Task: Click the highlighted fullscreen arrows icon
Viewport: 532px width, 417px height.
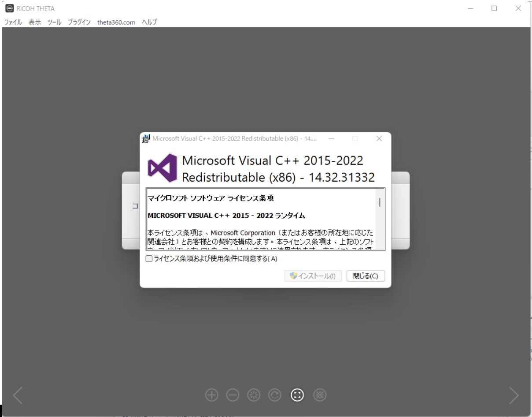Action: click(x=297, y=395)
